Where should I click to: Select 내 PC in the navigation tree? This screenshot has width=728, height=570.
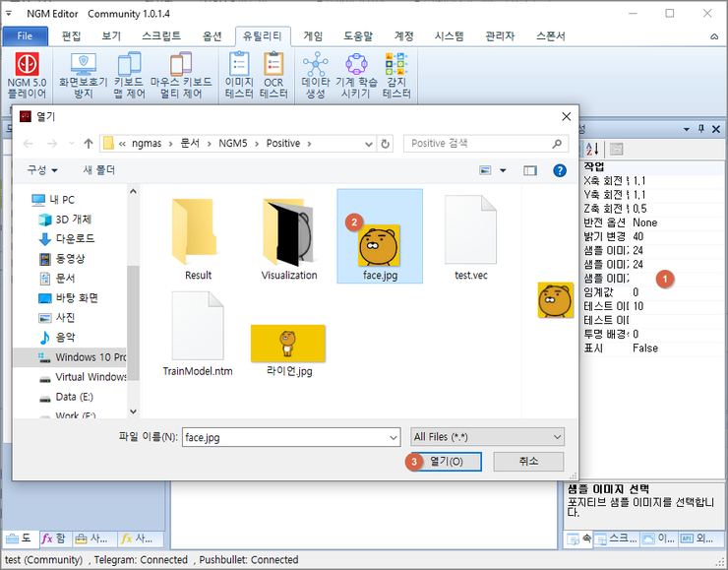coord(61,200)
